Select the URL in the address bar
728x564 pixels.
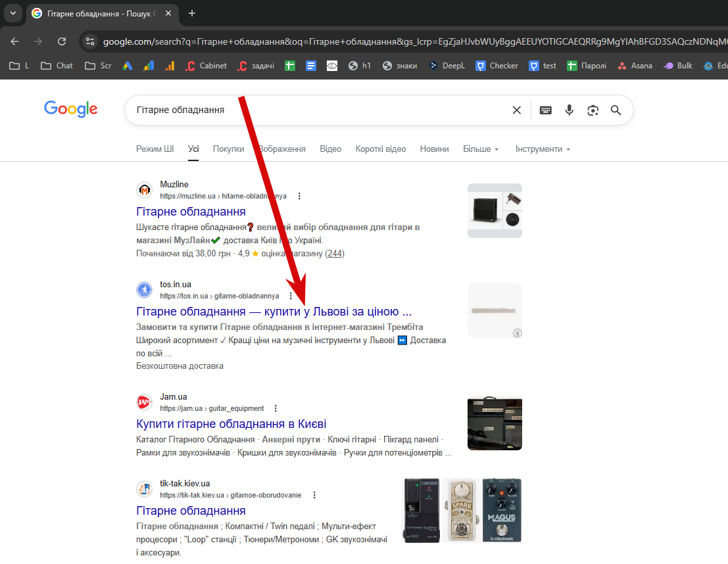[x=414, y=41]
